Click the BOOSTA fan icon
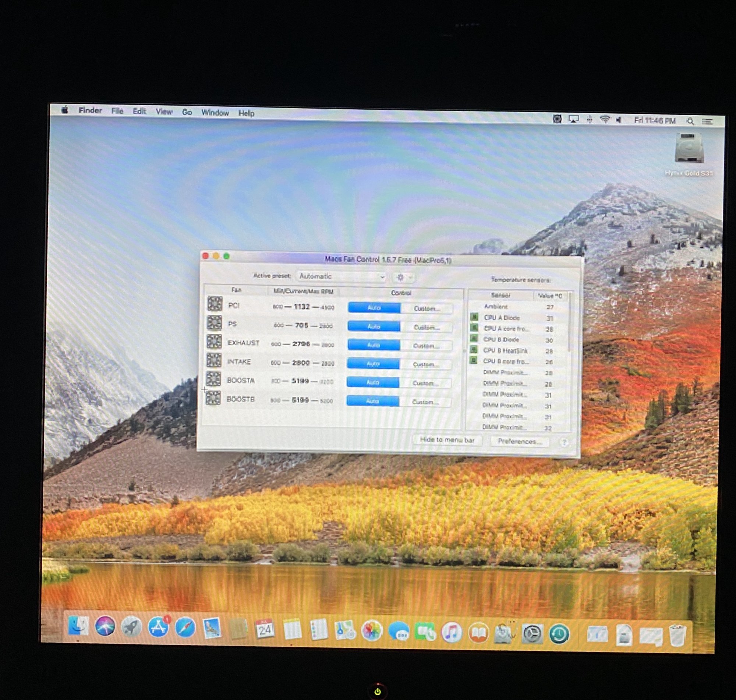 [x=213, y=379]
